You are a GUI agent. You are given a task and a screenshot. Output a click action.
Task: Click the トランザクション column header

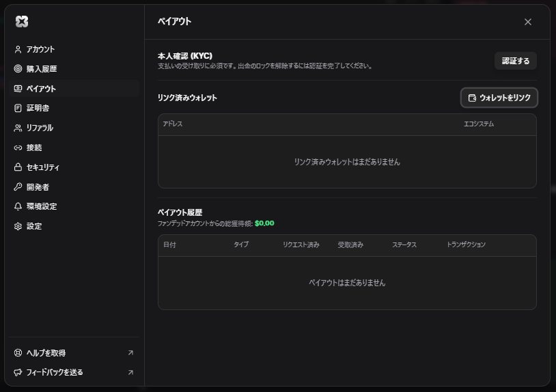tap(466, 245)
